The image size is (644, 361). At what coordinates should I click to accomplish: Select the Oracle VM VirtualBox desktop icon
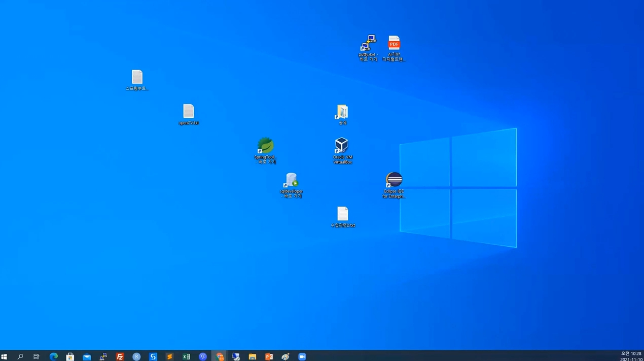coord(342,146)
